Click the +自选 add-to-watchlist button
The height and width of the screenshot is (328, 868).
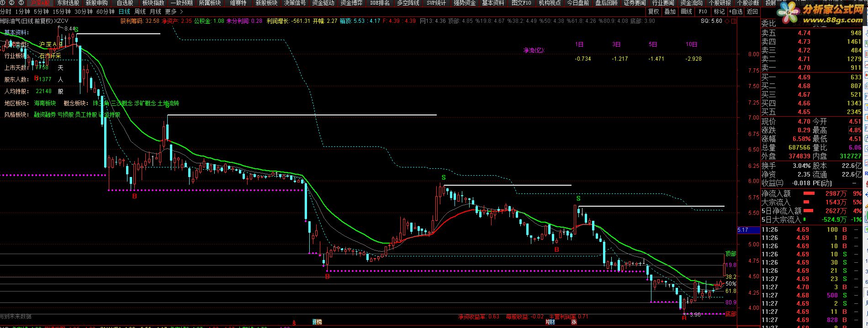(736, 11)
